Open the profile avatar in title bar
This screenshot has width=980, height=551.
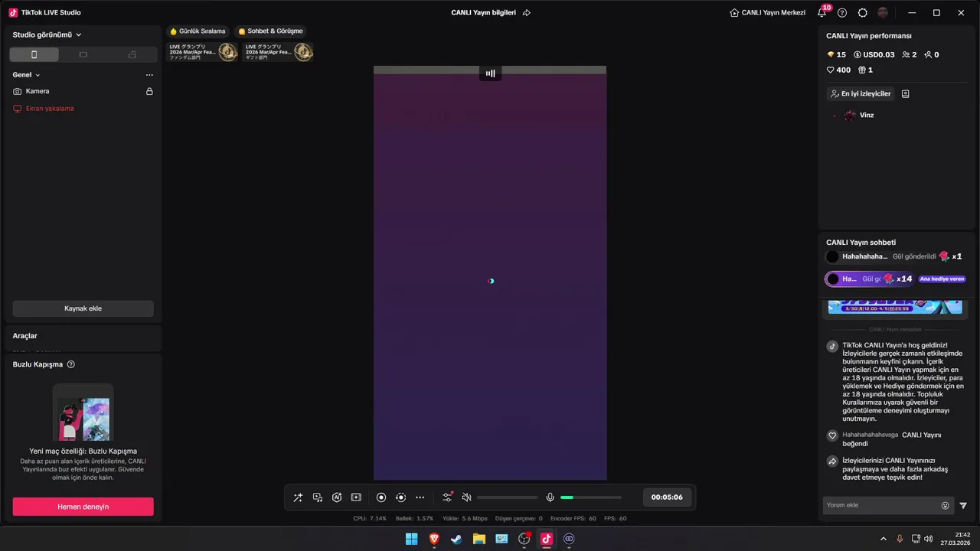(884, 13)
